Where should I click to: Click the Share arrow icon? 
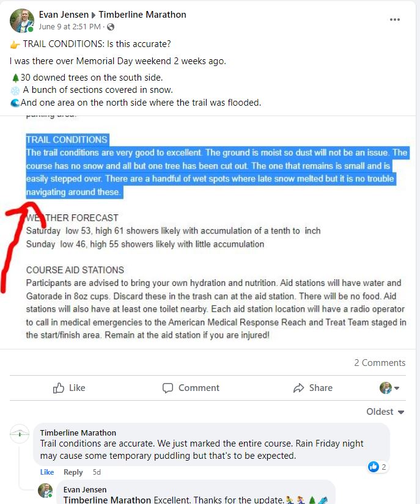pos(298,388)
